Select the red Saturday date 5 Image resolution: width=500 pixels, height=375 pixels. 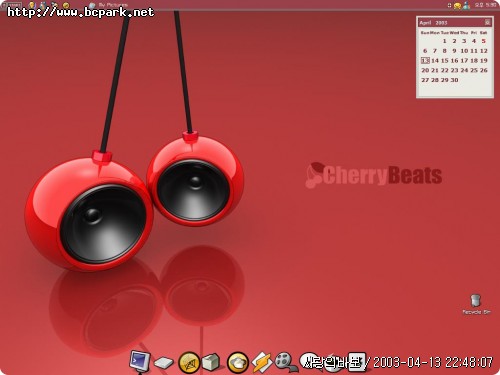484,41
